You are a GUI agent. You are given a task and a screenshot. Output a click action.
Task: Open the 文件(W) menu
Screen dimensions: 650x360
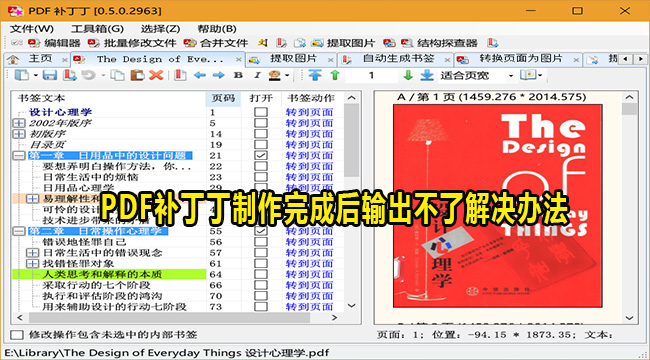pyautogui.click(x=32, y=29)
